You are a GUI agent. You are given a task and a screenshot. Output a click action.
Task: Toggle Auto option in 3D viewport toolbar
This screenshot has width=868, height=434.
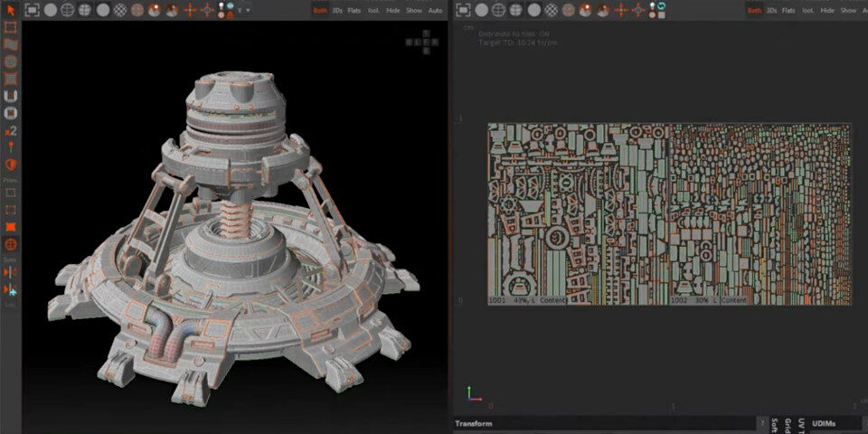pyautogui.click(x=435, y=10)
